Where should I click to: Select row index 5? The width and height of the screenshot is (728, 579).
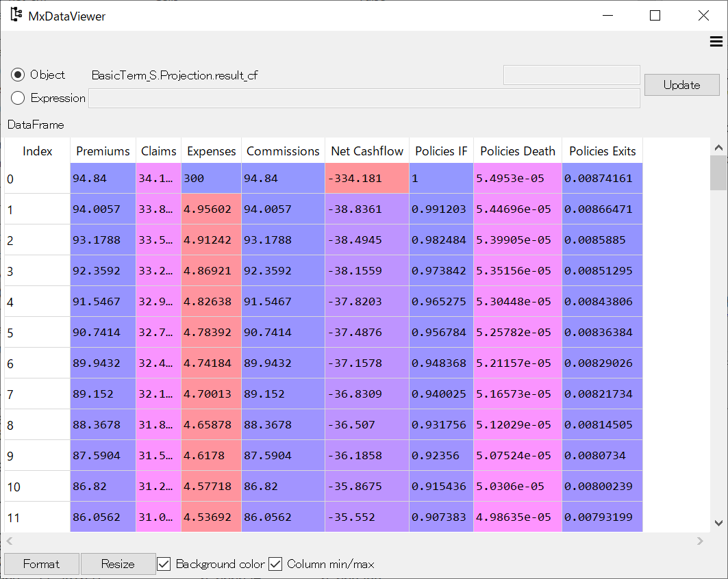[x=38, y=333]
